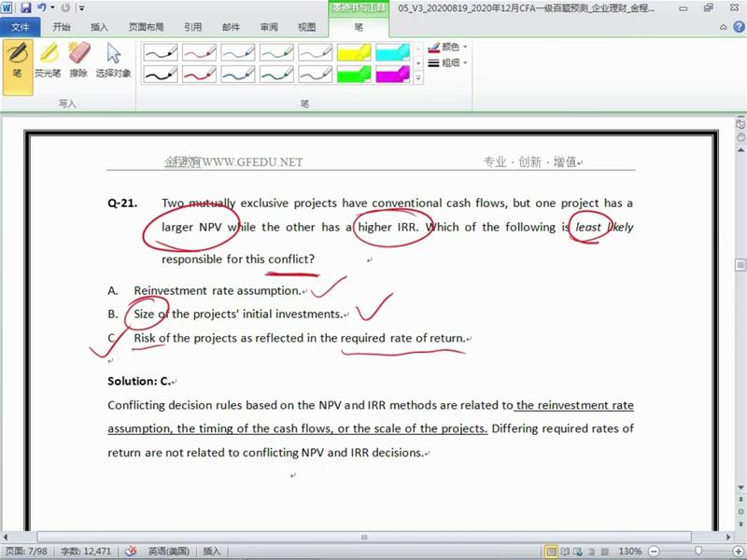Open the 粗细 thickness dropdown
Viewport: 747px width, 560px height.
click(x=448, y=63)
